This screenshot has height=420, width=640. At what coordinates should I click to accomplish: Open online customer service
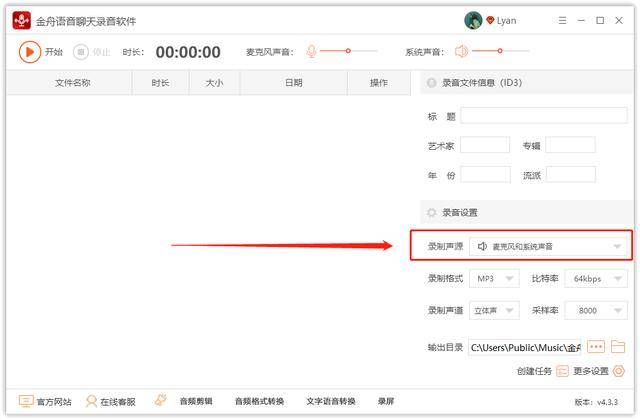pyautogui.click(x=111, y=402)
